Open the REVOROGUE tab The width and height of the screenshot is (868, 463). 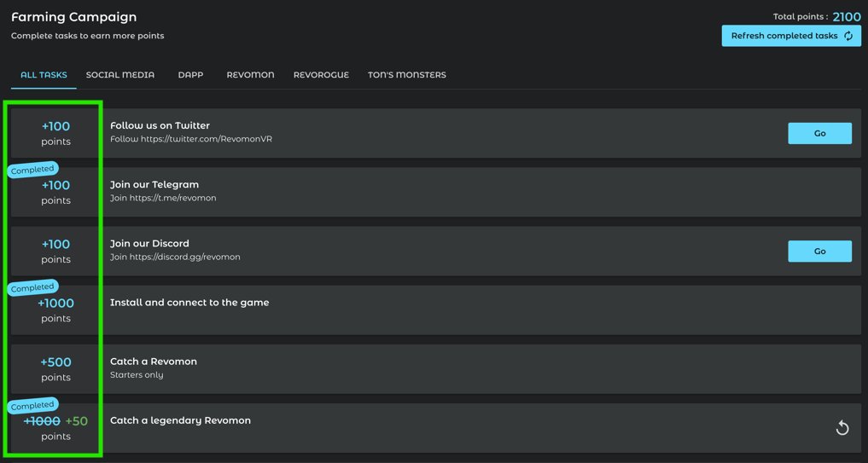(321, 75)
